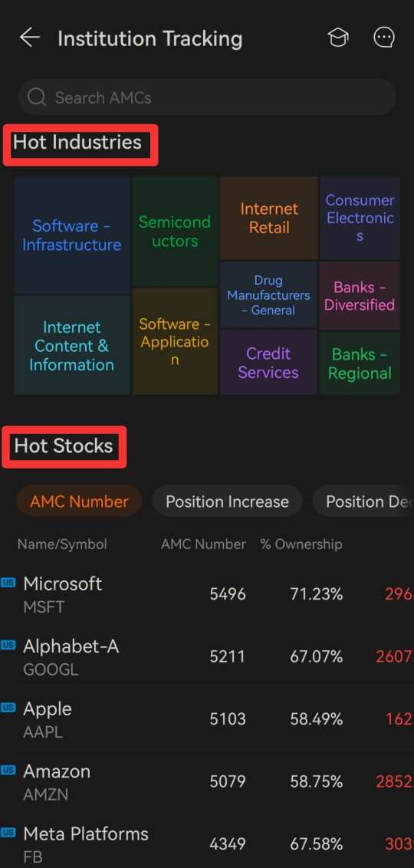Tap the US market badge beside Apple

8,707
